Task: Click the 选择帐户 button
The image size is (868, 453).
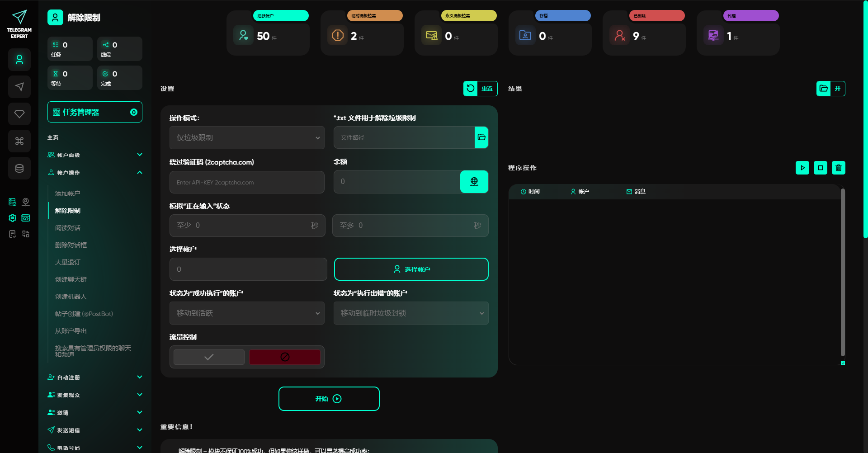Action: (x=411, y=269)
